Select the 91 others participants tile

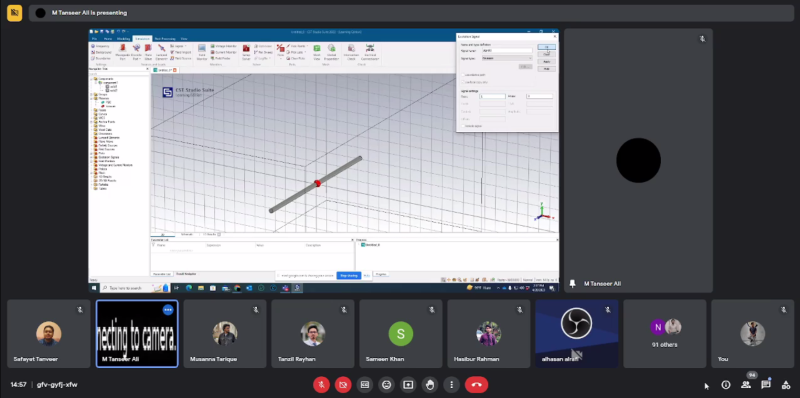coord(665,334)
